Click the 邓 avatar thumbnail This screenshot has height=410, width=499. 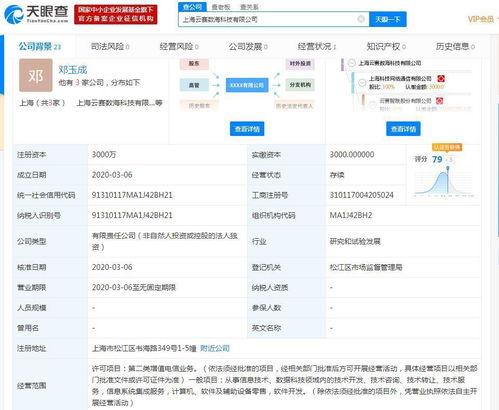tap(36, 75)
